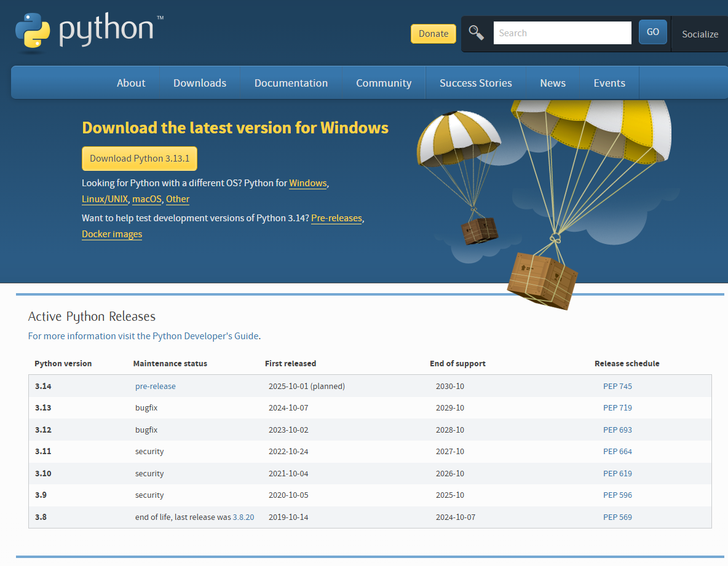Screen dimensions: 728x566
Task: Open PEP 693 release schedule
Action: (x=617, y=430)
